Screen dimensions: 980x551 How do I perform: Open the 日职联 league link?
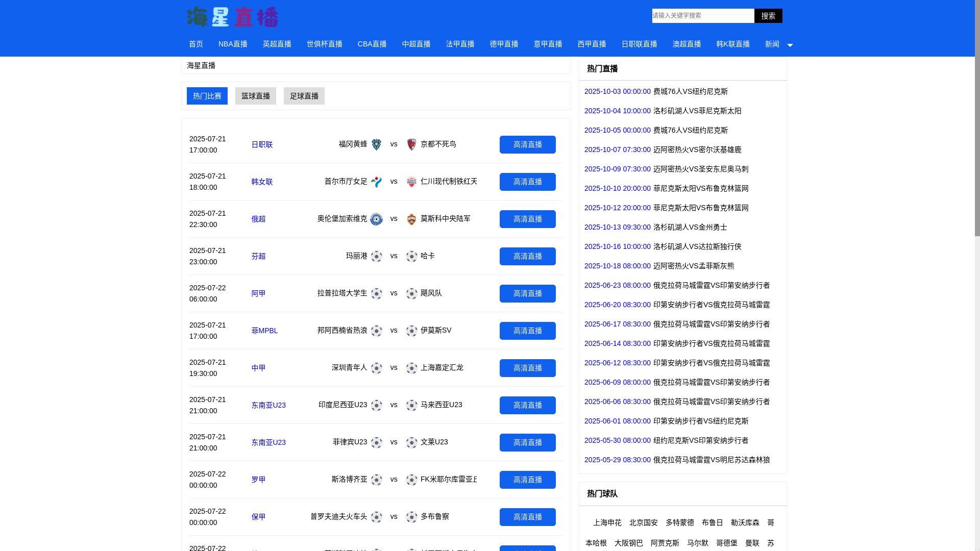point(262,144)
